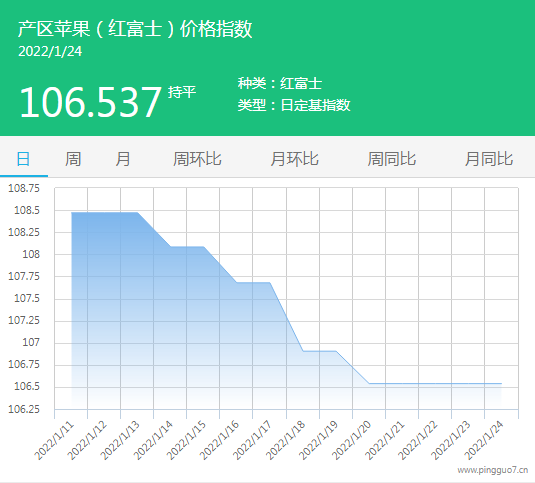This screenshot has width=535, height=483.
Task: Open the 周环比 tab
Action: [x=197, y=159]
